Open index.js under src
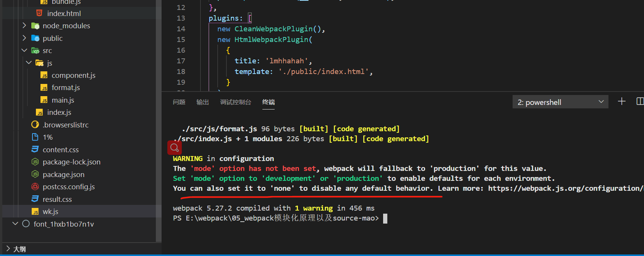 click(59, 112)
